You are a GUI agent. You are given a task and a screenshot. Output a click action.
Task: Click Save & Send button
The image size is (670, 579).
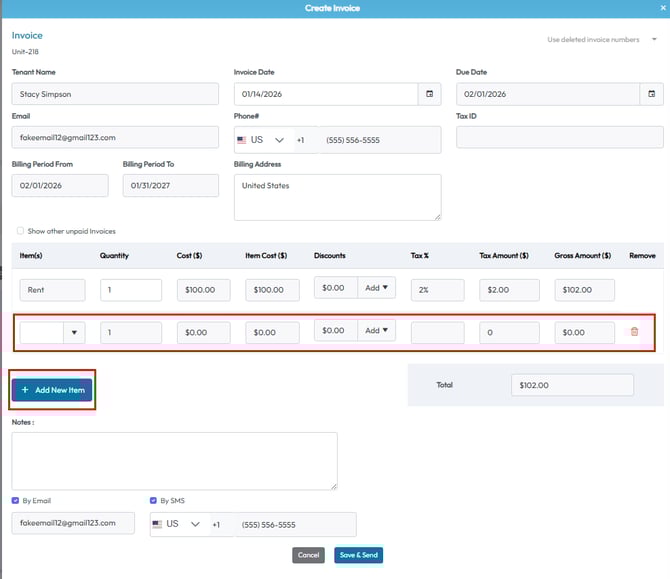click(358, 555)
